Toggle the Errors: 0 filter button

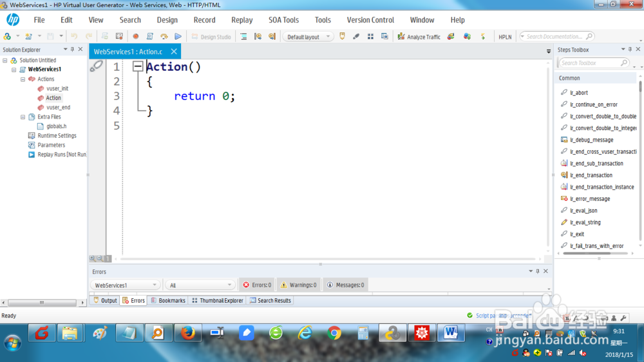tap(257, 285)
